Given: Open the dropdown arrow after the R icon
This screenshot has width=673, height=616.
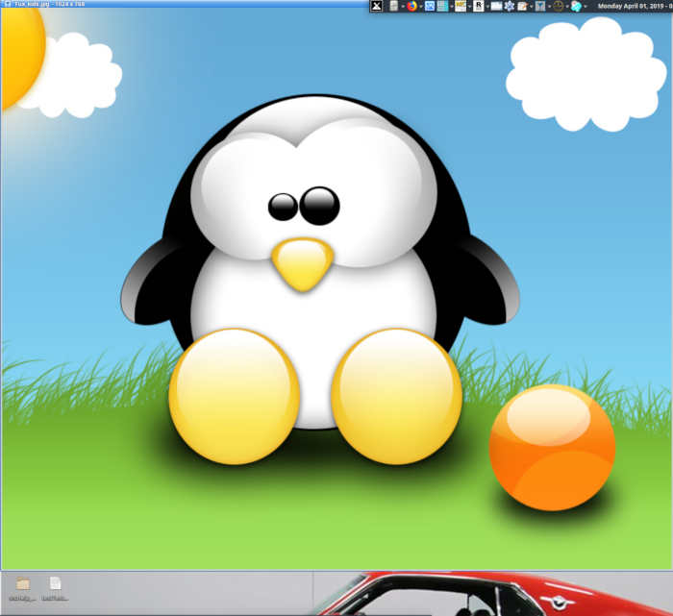Looking at the screenshot, I should (x=486, y=6).
